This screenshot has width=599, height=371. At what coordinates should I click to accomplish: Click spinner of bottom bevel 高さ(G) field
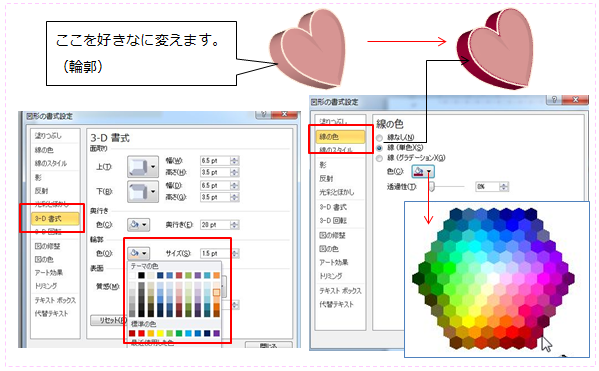point(235,197)
